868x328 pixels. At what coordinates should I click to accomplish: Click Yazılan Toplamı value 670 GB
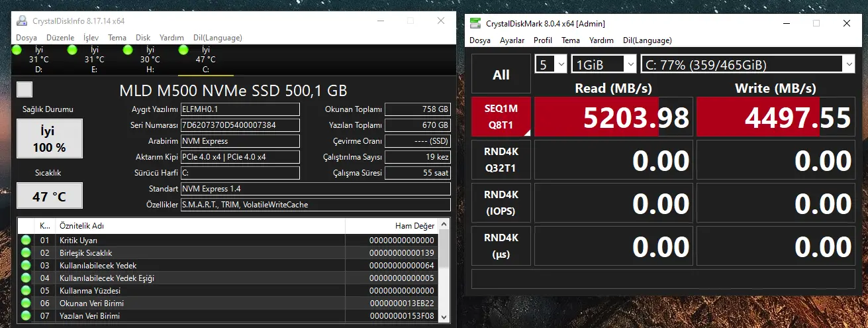pos(418,125)
